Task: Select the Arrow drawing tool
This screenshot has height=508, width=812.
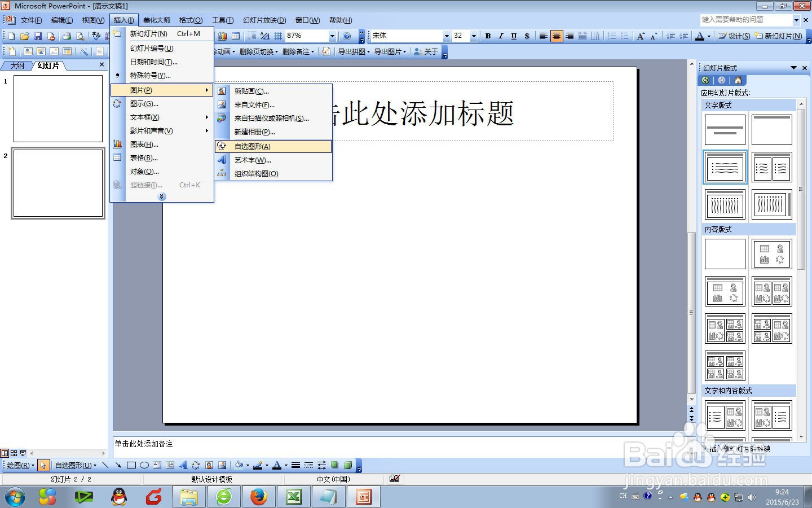Action: tap(118, 465)
